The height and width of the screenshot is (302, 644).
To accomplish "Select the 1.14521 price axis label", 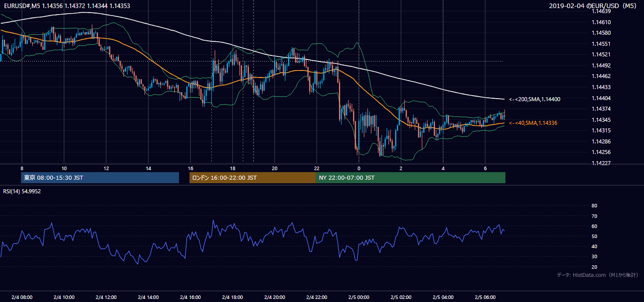I will coord(602,54).
